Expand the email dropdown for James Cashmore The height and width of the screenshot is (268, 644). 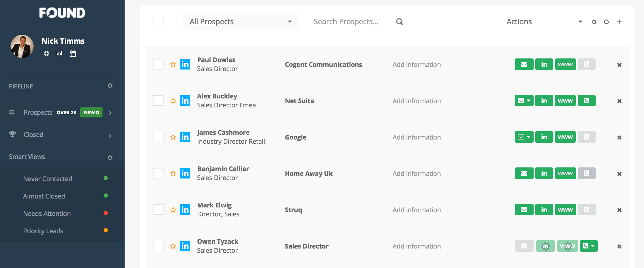(529, 137)
